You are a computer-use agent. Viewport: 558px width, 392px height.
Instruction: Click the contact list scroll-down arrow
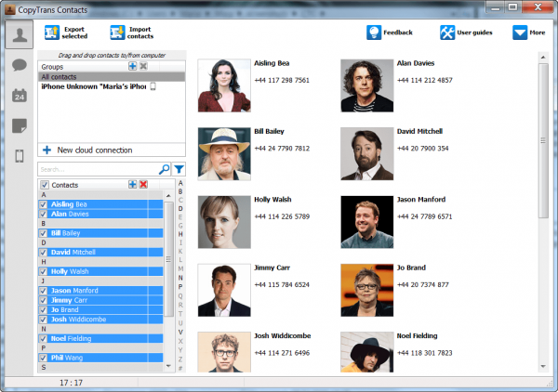click(x=168, y=366)
